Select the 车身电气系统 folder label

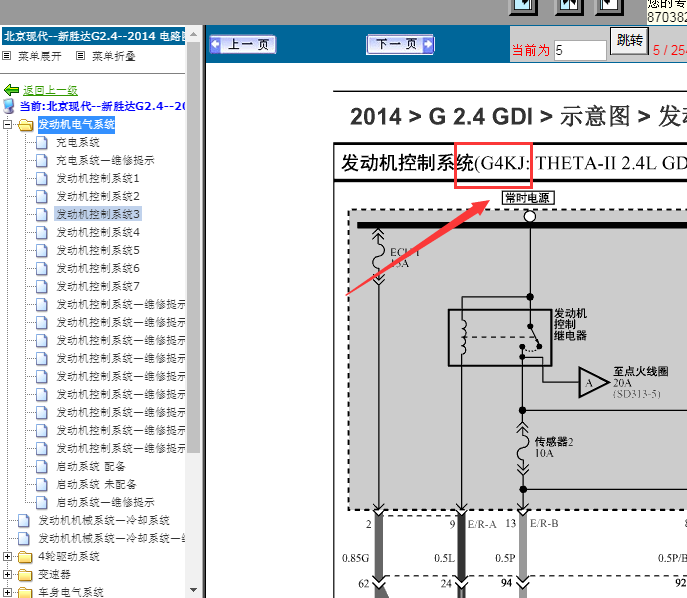(71, 592)
